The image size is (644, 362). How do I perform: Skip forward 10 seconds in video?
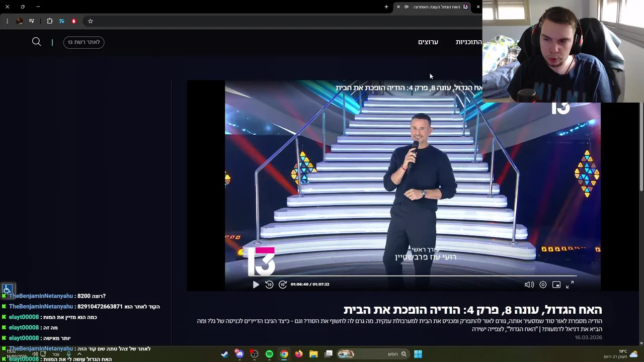[283, 285]
